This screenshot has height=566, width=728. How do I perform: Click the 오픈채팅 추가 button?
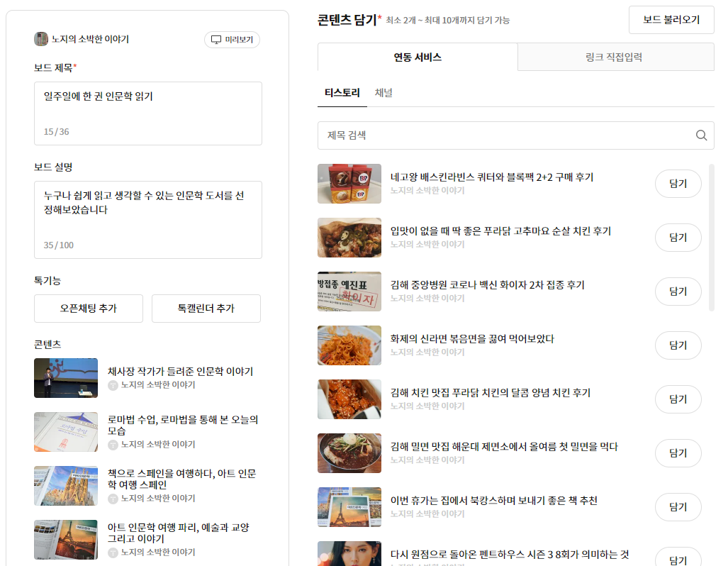coord(88,308)
